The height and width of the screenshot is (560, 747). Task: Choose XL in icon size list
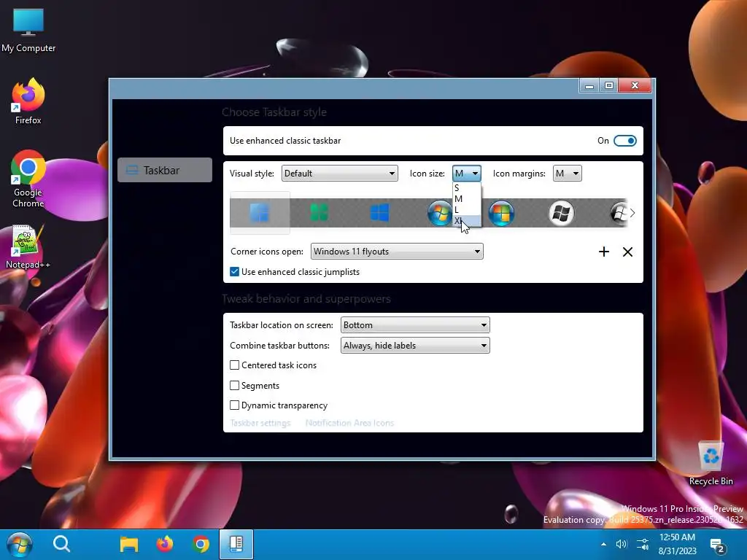467,220
